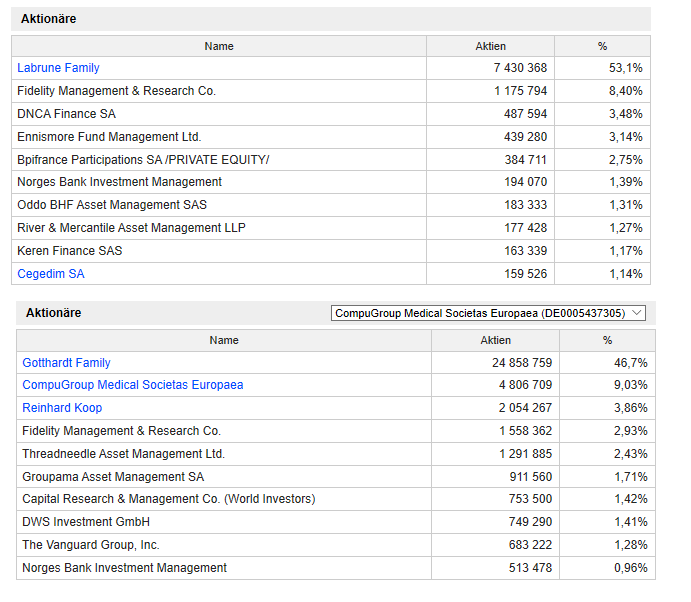This screenshot has height=602, width=691.
Task: Select Groupama Asset Management SA
Action: click(113, 477)
